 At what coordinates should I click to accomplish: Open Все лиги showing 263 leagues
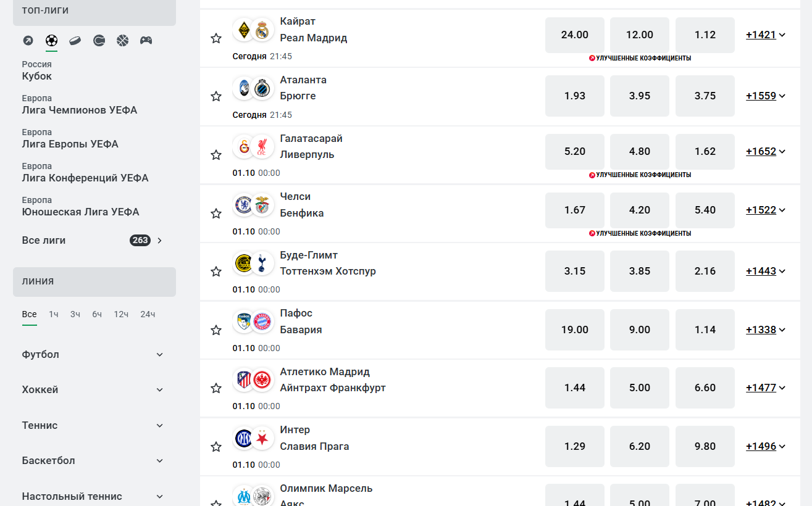coord(93,241)
